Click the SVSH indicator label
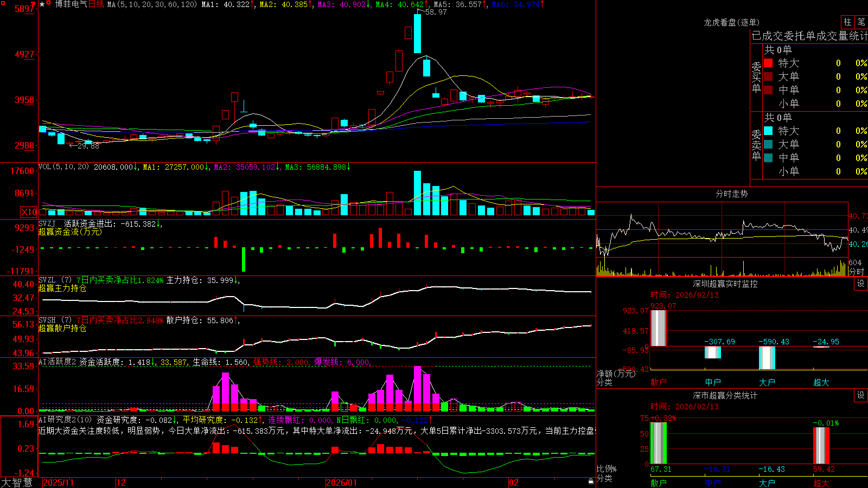 [47, 320]
